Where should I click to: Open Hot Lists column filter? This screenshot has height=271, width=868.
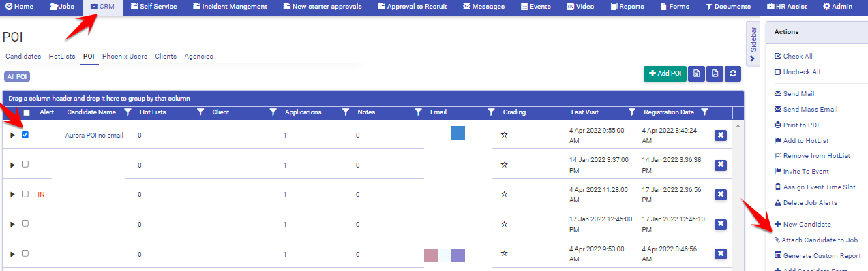coord(200,112)
